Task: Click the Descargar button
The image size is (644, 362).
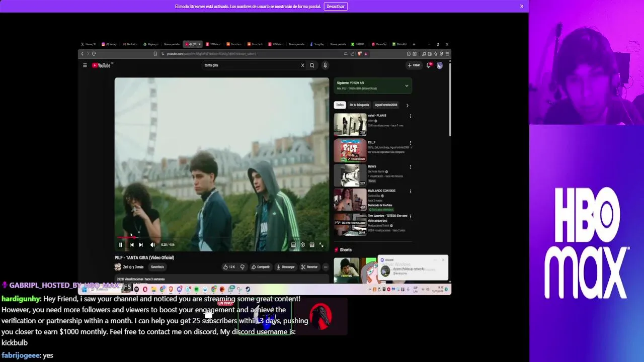Action: (x=286, y=267)
